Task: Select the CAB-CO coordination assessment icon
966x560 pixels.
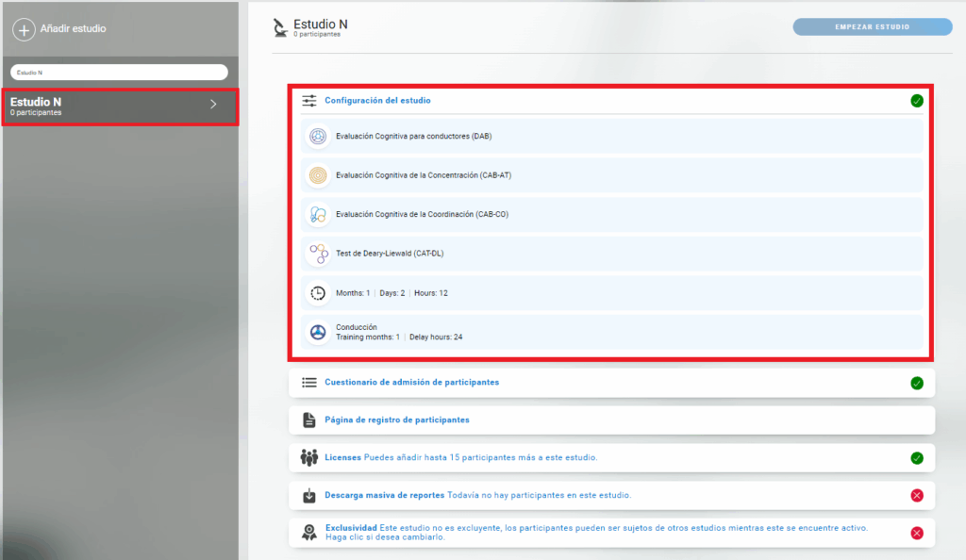Action: tap(318, 215)
